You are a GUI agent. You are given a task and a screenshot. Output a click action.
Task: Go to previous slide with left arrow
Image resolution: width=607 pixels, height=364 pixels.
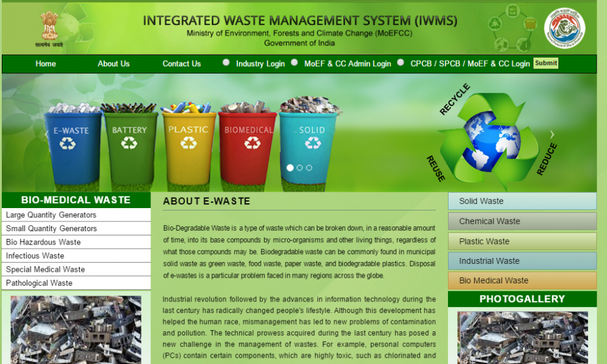click(x=47, y=134)
